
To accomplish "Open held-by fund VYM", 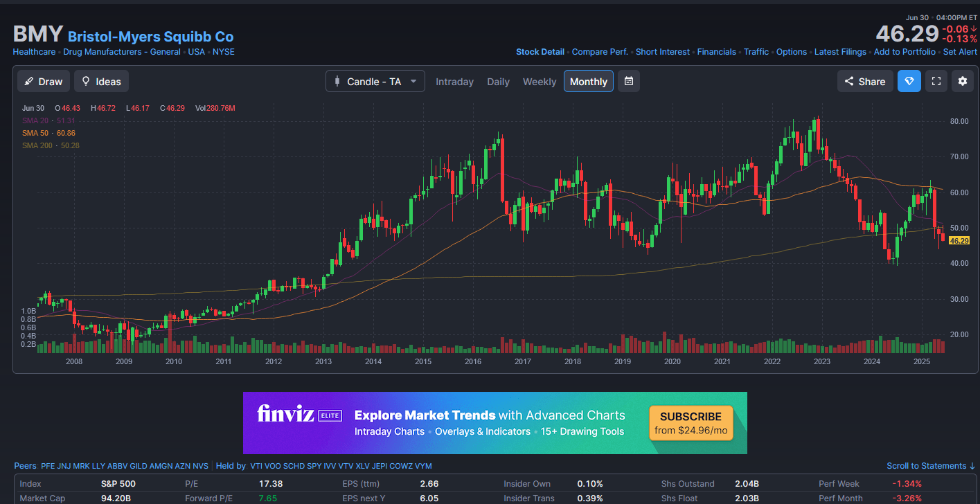I will point(422,466).
